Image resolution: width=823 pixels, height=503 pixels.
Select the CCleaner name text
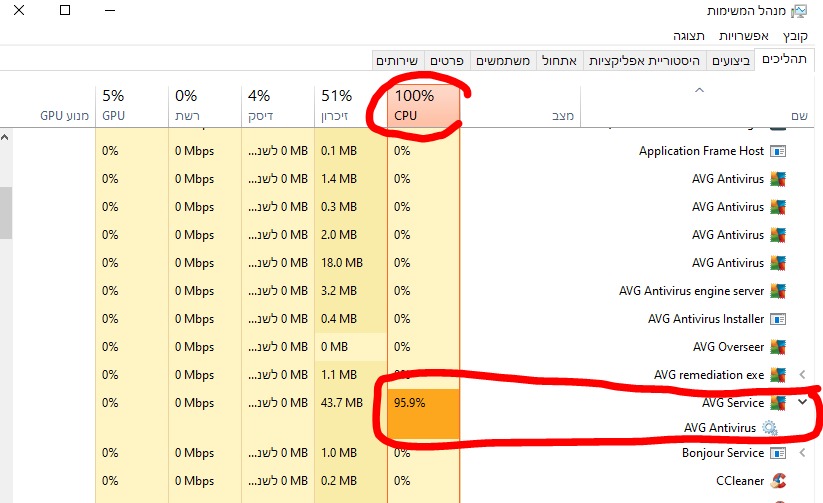point(740,480)
